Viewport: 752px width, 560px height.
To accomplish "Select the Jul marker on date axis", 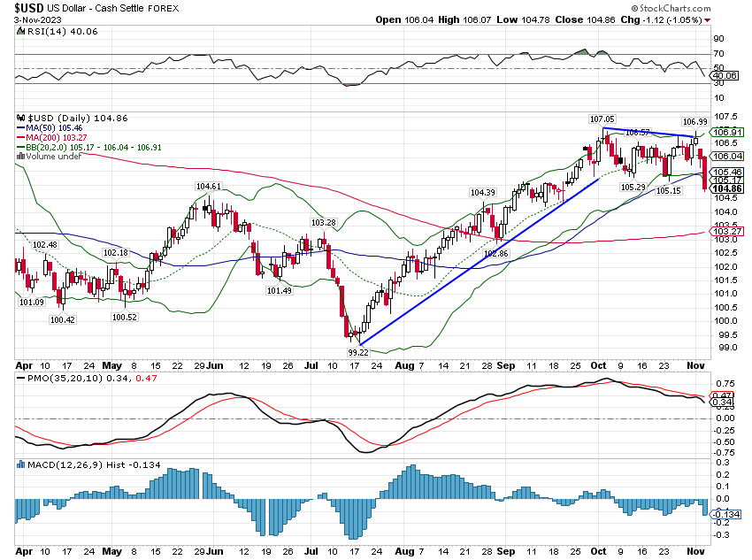I will click(x=311, y=364).
